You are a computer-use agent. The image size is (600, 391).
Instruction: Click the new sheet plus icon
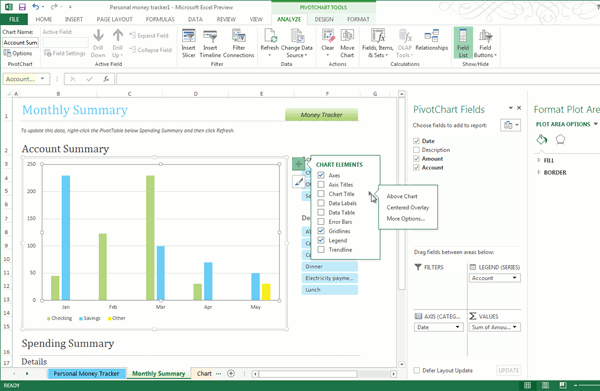(231, 373)
